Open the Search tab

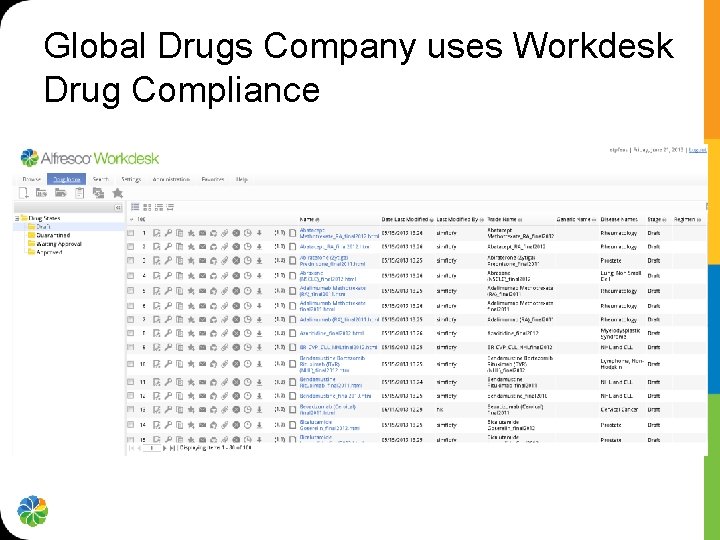click(101, 180)
